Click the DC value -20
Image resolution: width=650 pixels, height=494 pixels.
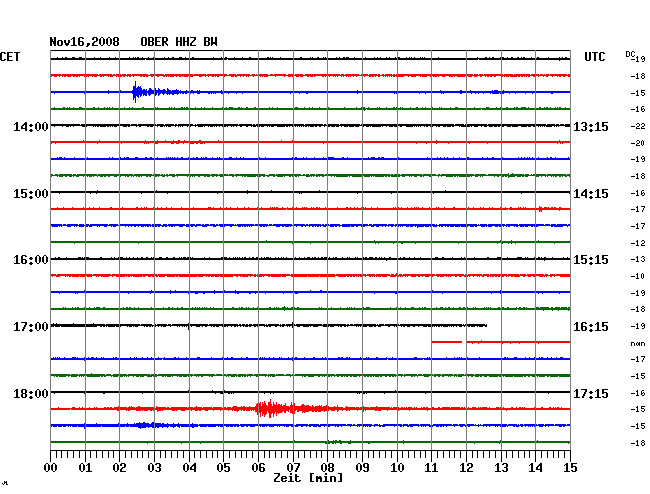(x=638, y=143)
